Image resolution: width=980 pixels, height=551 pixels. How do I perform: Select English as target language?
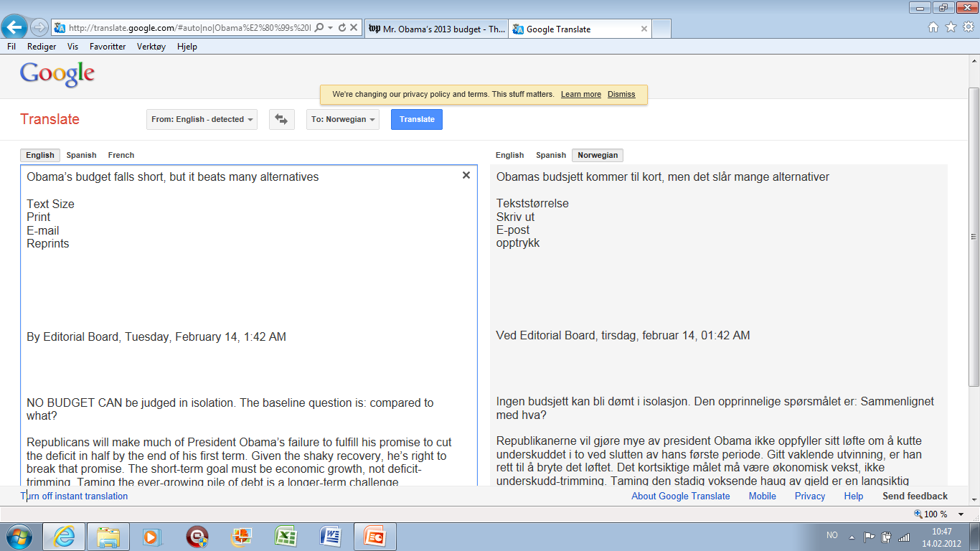(509, 155)
